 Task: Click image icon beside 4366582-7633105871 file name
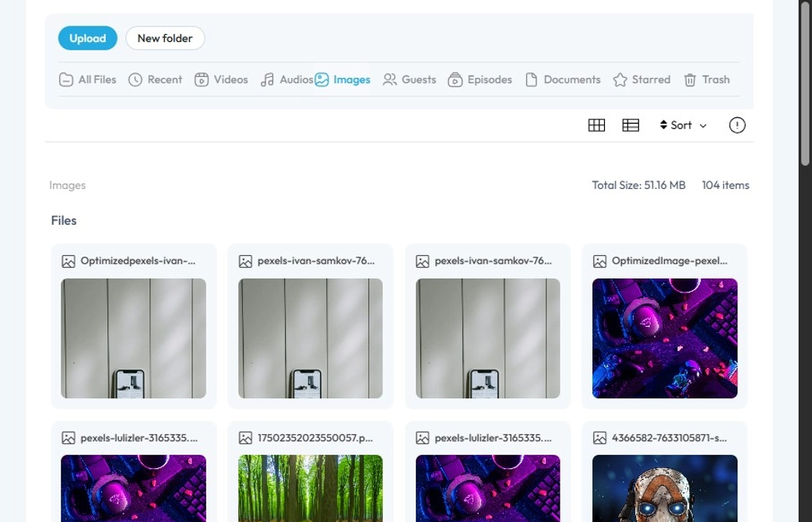tap(599, 438)
